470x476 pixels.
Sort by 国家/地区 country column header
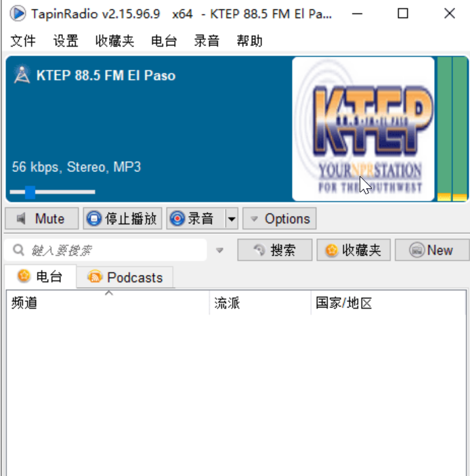tap(388, 303)
